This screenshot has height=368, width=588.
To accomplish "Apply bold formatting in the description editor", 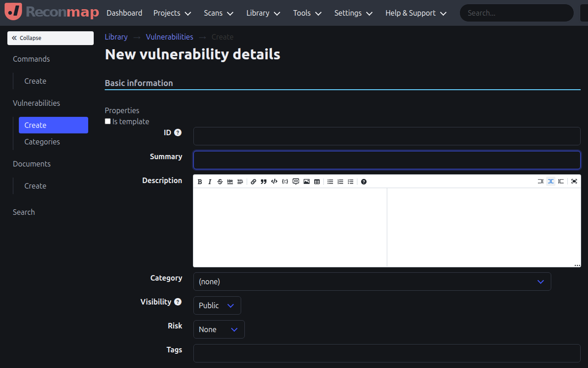I will tap(200, 181).
